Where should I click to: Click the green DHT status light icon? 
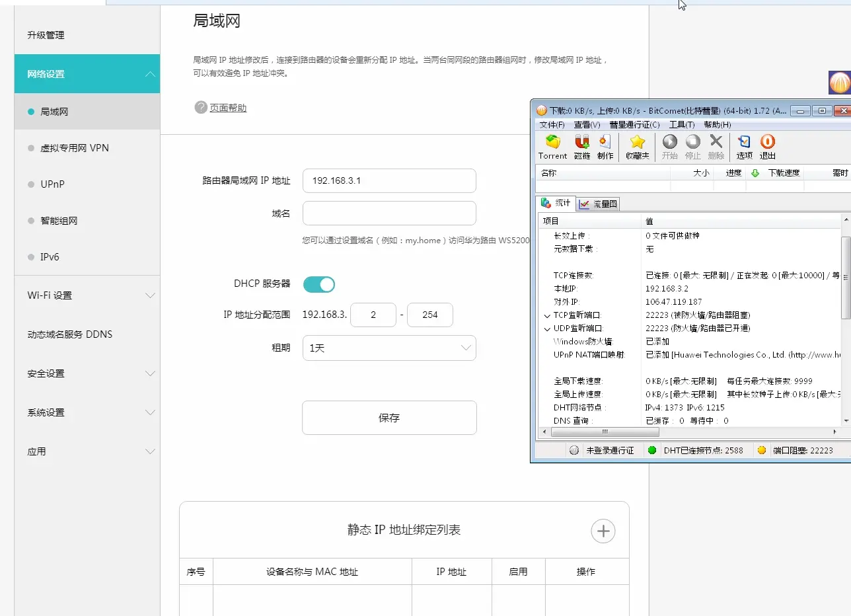point(651,450)
